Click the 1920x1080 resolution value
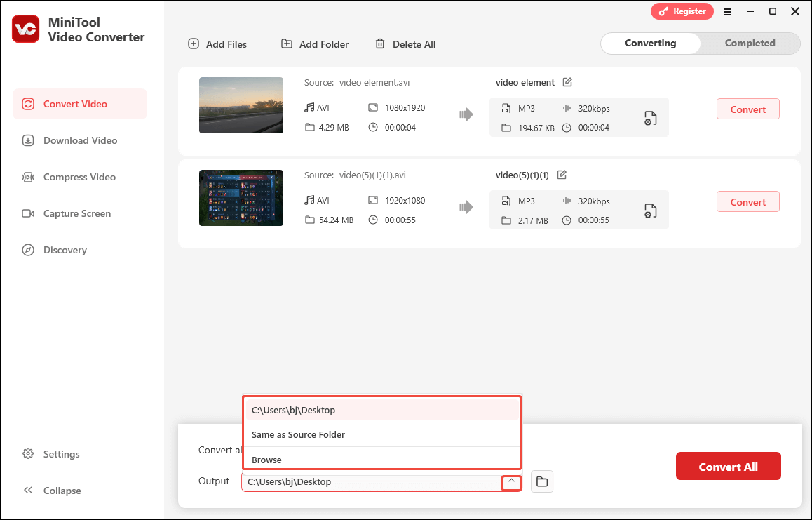The height and width of the screenshot is (520, 812). (x=405, y=200)
